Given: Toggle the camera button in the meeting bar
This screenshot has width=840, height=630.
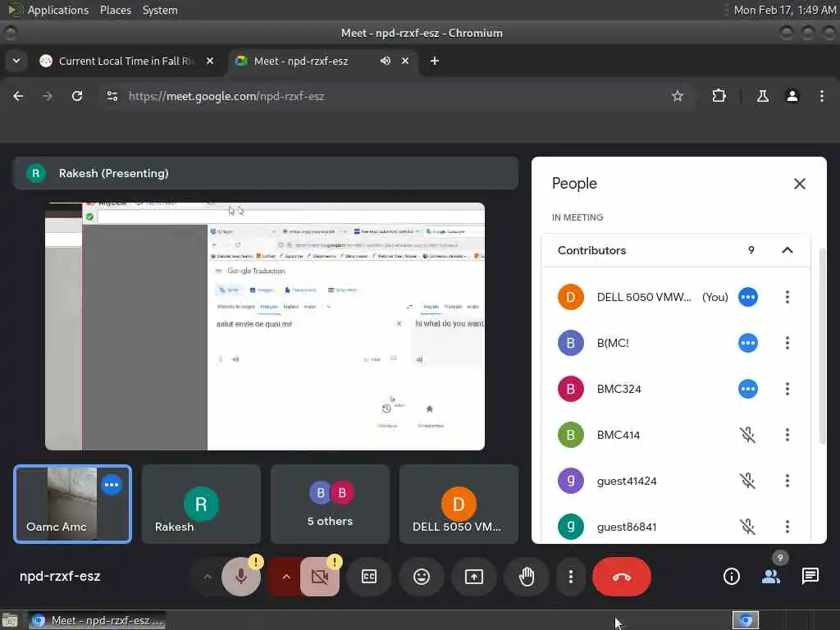Looking at the screenshot, I should [x=320, y=577].
